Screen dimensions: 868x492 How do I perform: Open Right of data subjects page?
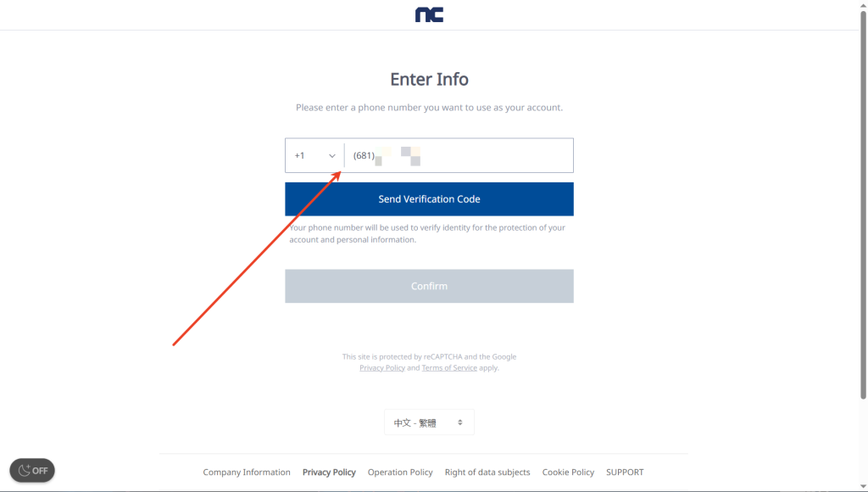coord(487,472)
